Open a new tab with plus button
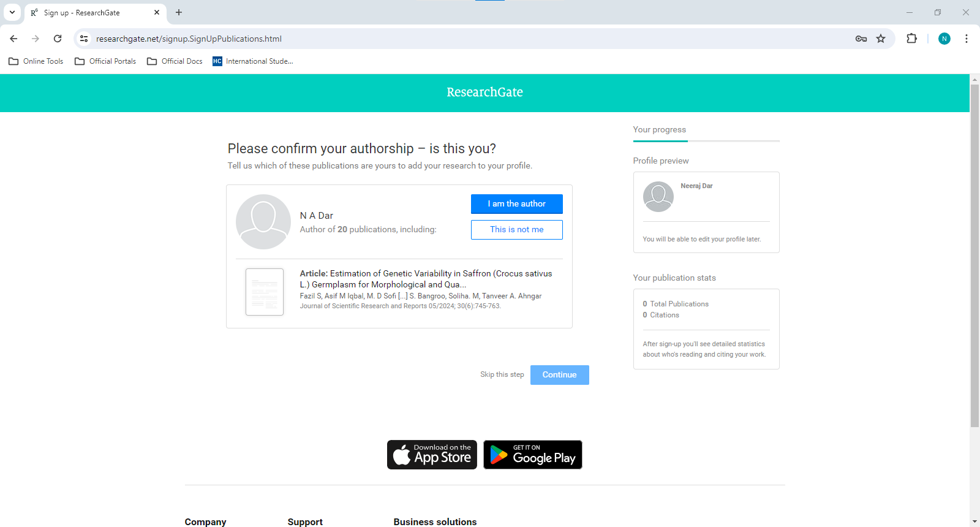The height and width of the screenshot is (527, 980). 179,12
